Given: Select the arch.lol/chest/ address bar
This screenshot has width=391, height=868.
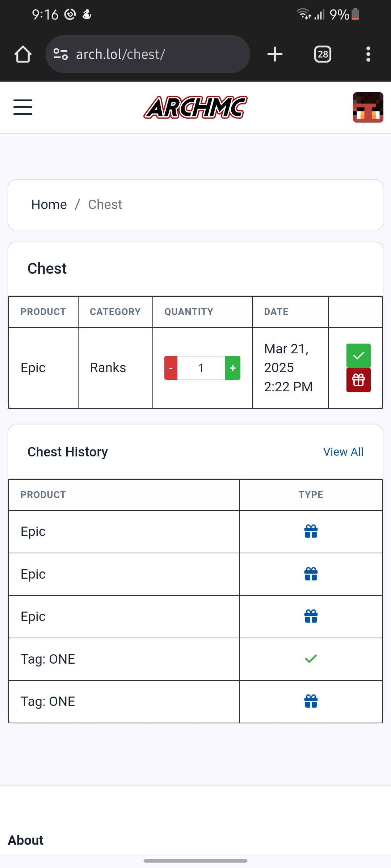Looking at the screenshot, I should (x=148, y=54).
